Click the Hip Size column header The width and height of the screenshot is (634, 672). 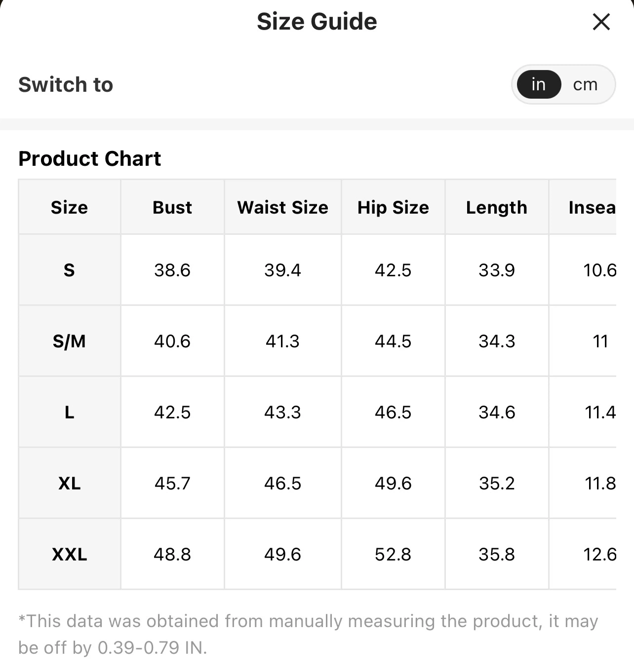click(393, 207)
